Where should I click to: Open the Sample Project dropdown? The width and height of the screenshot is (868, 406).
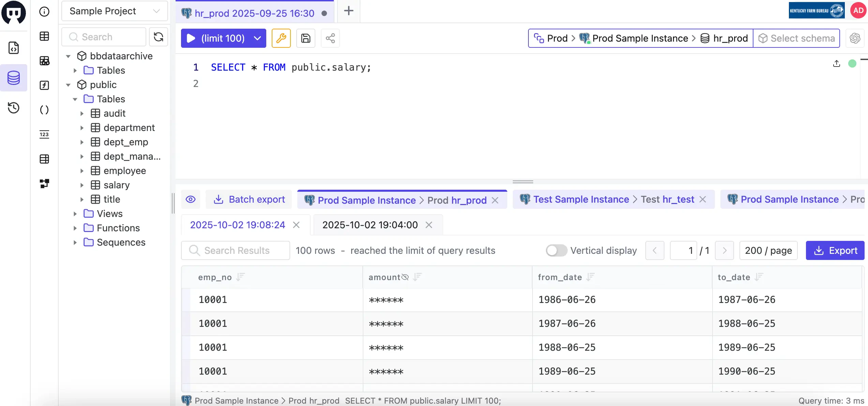[114, 11]
